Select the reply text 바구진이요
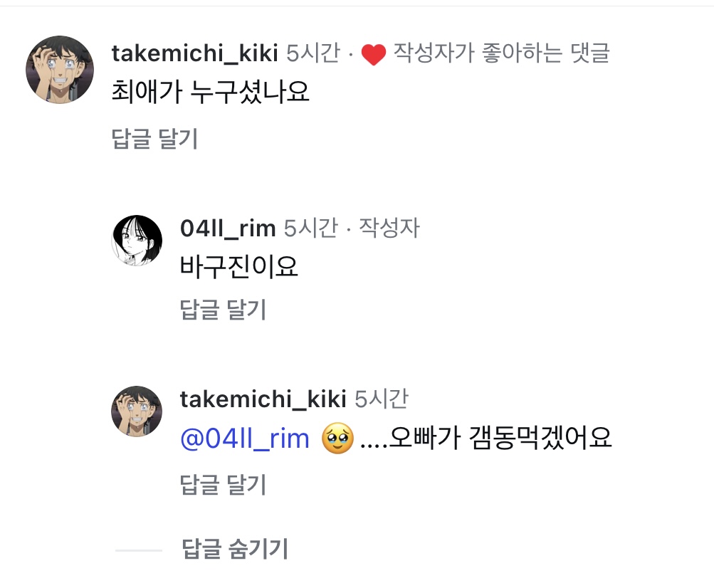This screenshot has height=588, width=714. [239, 267]
